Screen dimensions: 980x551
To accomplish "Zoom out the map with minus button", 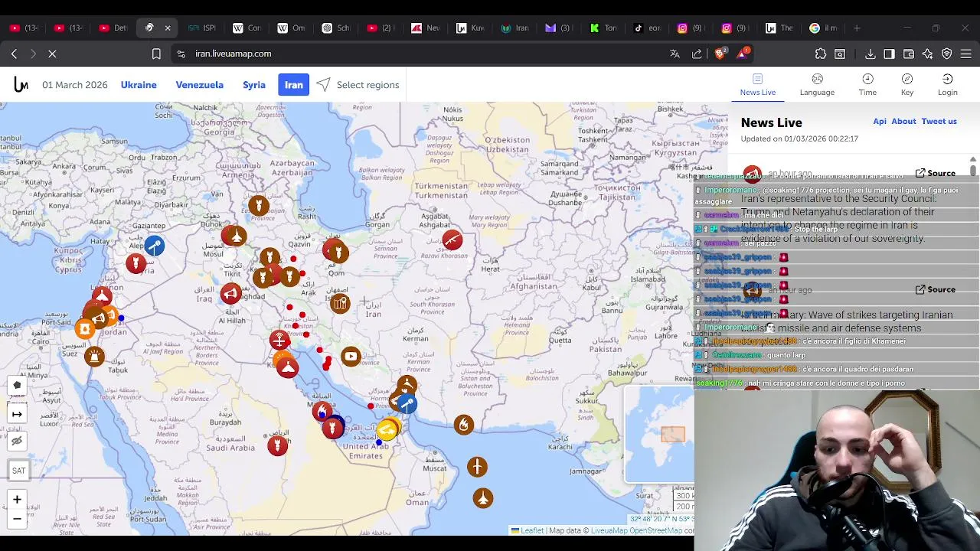I will click(17, 519).
